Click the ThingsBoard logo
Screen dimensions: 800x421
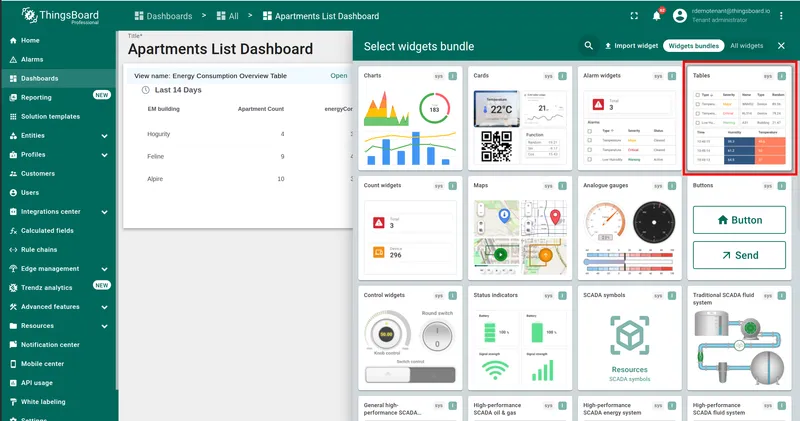(x=60, y=16)
